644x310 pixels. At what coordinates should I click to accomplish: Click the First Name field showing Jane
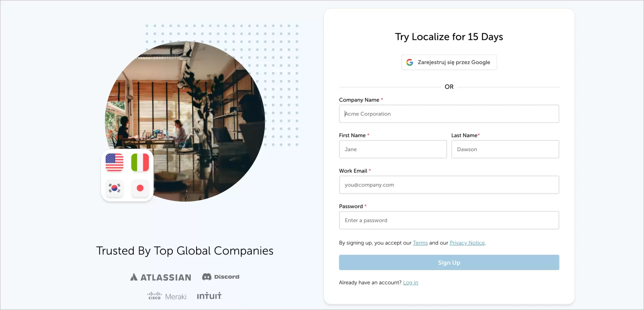click(x=392, y=149)
